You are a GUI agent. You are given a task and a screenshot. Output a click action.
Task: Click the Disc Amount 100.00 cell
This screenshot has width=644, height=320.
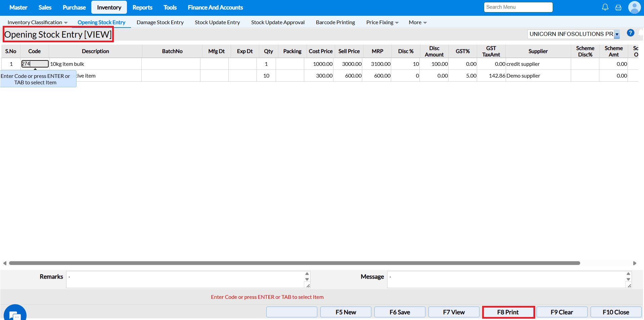[x=434, y=64]
